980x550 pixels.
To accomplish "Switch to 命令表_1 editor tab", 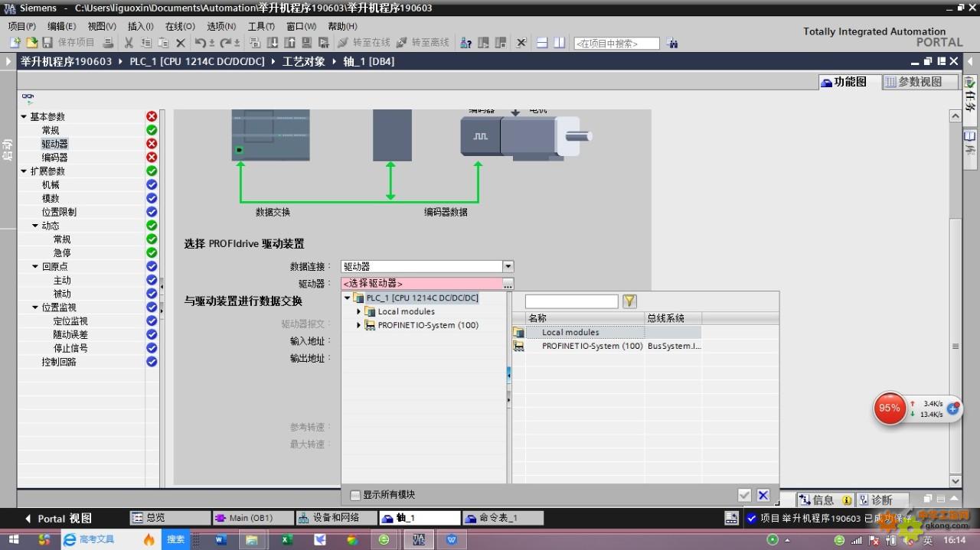I will pos(503,518).
